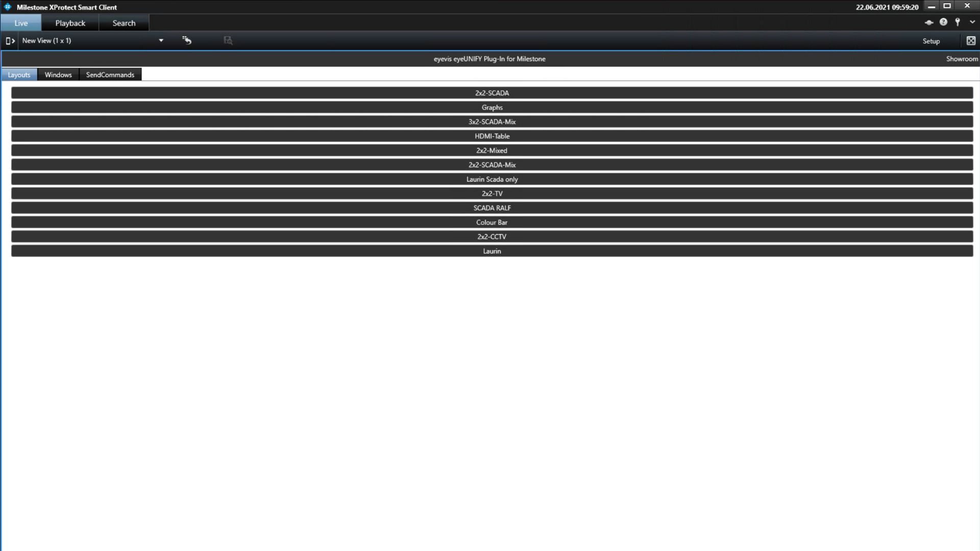Image resolution: width=980 pixels, height=551 pixels.
Task: Activate the 3x2-SCADA-Mix layout
Action: (x=492, y=121)
